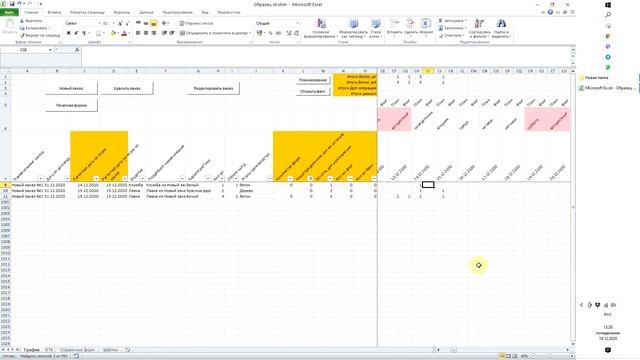The width and height of the screenshot is (640, 360).
Task: Click the insert function fx button
Action: point(77,50)
